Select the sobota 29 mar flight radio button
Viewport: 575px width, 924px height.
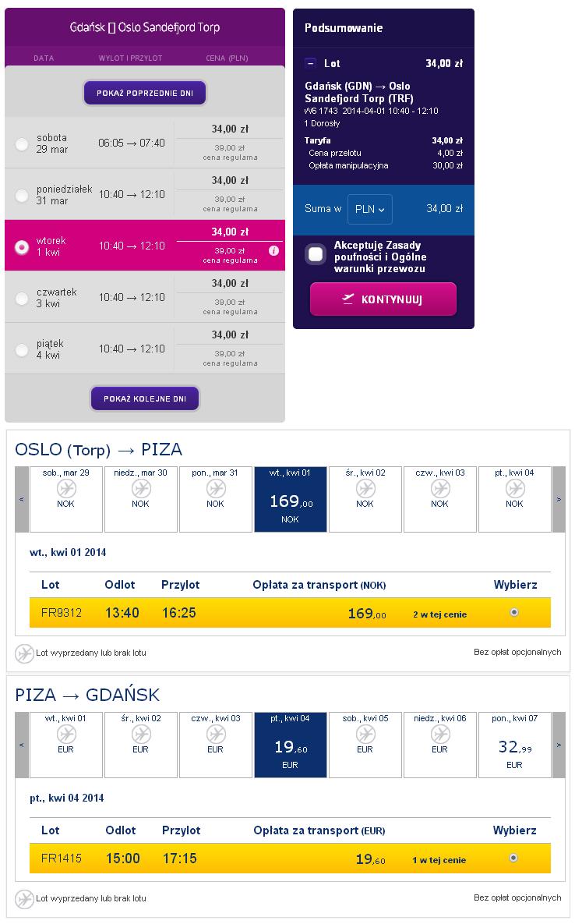tap(22, 143)
